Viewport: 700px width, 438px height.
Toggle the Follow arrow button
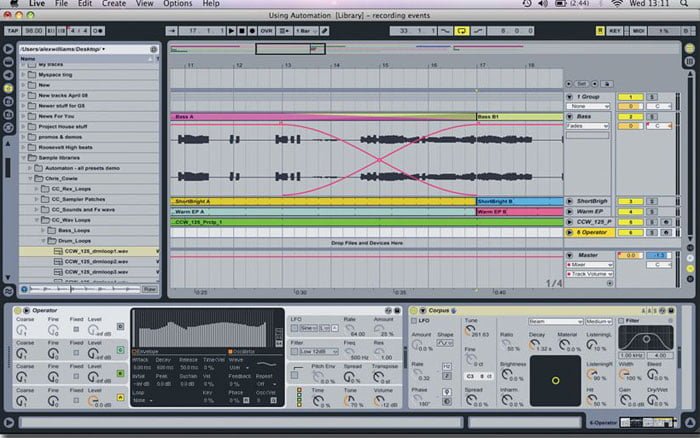click(x=172, y=31)
